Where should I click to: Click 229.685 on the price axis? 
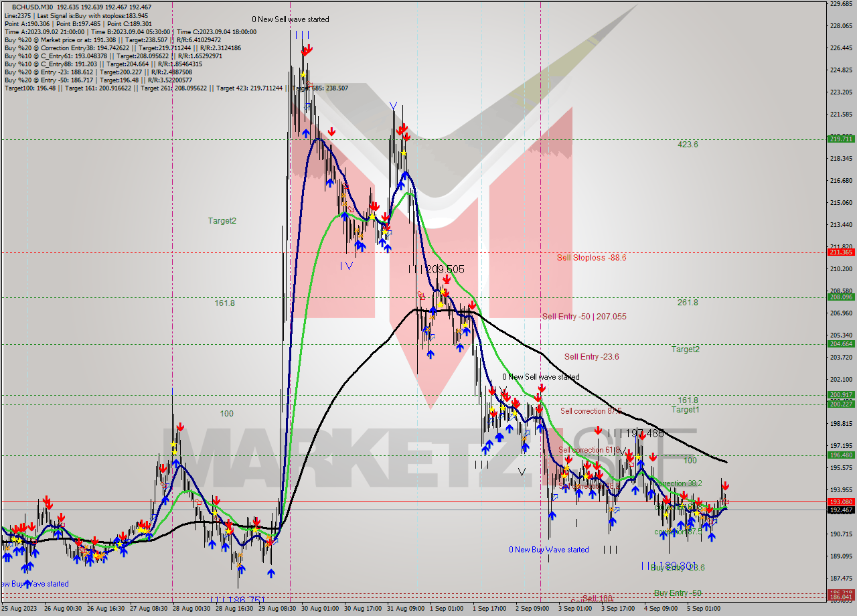[841, 4]
